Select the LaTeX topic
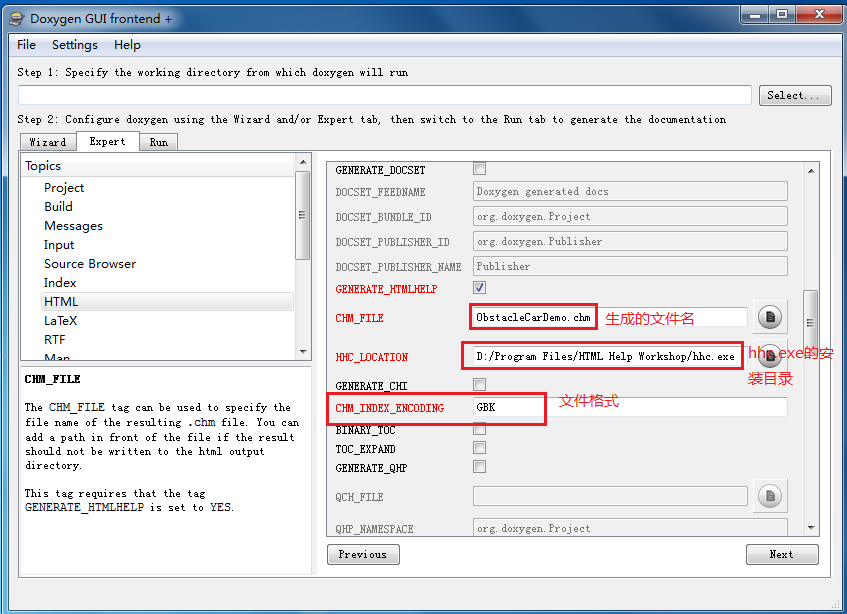847x614 pixels. coord(60,321)
